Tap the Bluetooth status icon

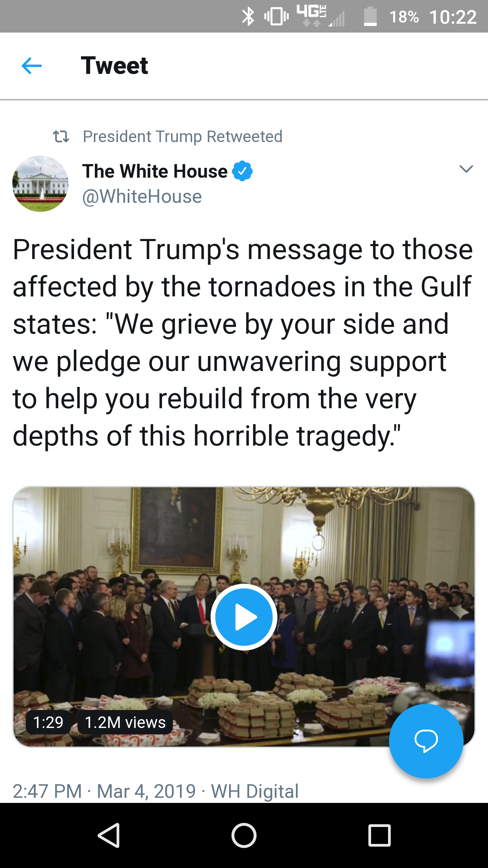tap(248, 17)
